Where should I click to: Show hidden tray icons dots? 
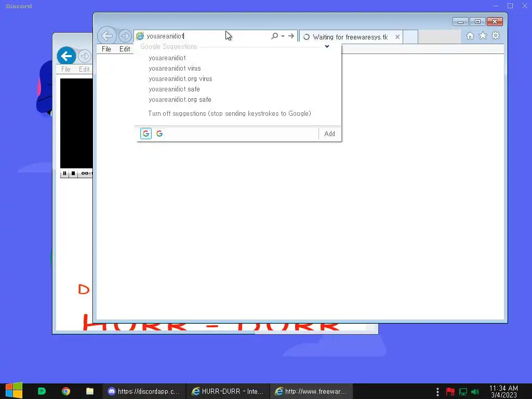437,392
